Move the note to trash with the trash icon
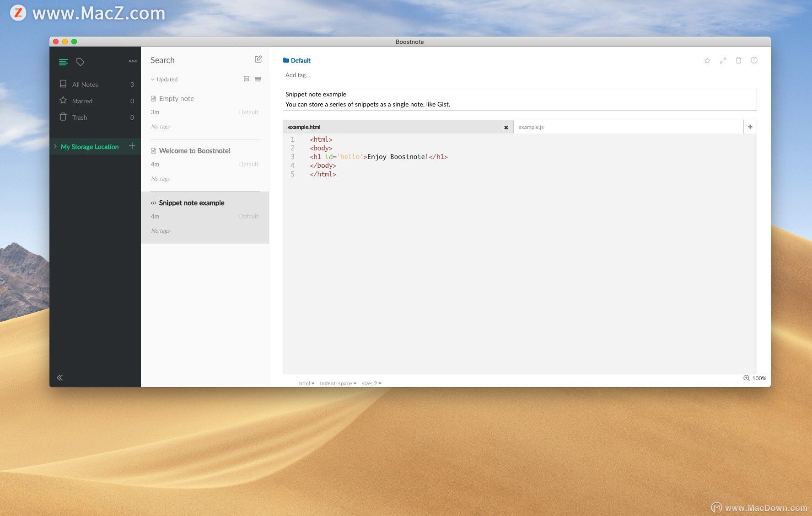The width and height of the screenshot is (812, 516). pyautogui.click(x=738, y=60)
